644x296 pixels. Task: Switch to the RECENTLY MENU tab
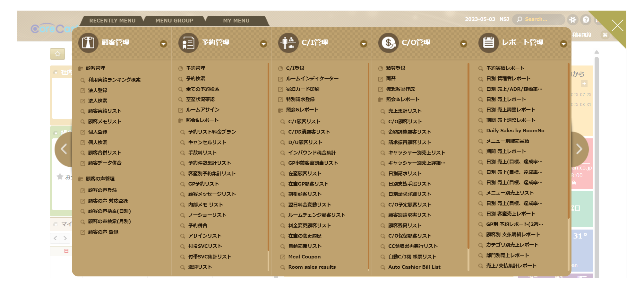112,21
